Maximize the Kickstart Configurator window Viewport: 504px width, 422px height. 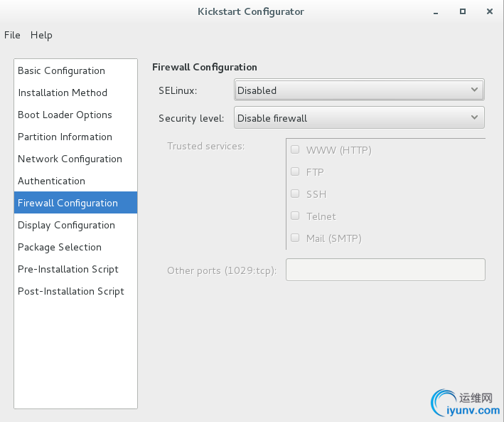pos(463,11)
